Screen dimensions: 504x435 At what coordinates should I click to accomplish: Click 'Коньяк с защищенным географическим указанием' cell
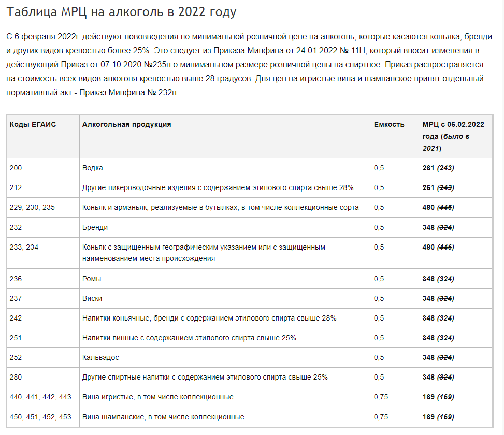pyautogui.click(x=225, y=253)
